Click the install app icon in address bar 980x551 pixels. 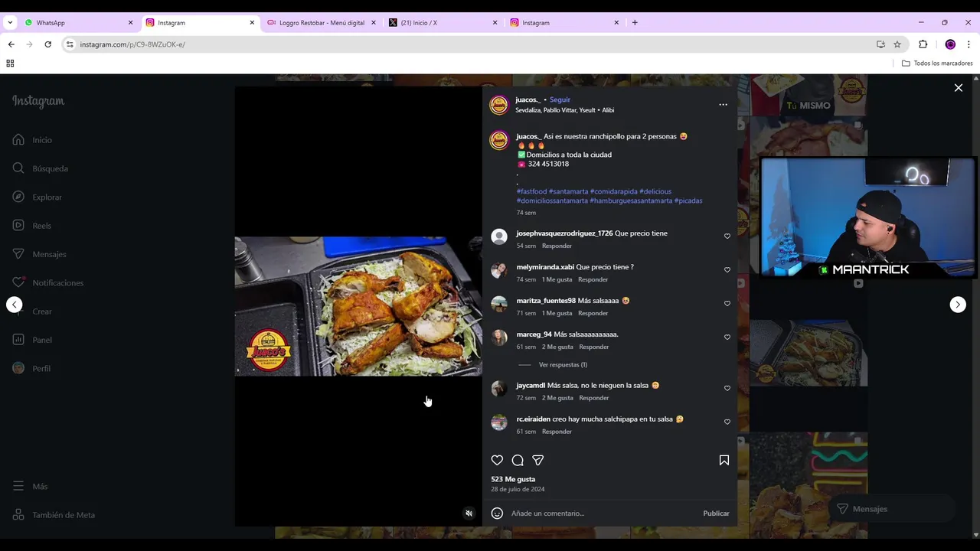pyautogui.click(x=880, y=44)
